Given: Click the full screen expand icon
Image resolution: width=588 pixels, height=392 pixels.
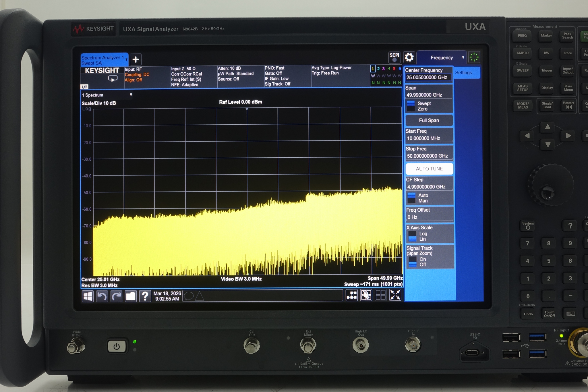Looking at the screenshot, I should point(395,295).
